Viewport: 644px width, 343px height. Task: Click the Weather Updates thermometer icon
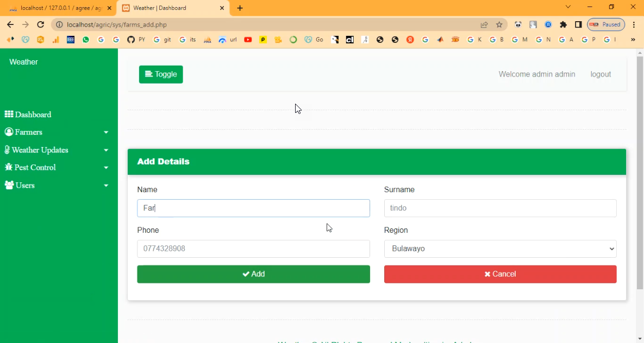coord(7,150)
